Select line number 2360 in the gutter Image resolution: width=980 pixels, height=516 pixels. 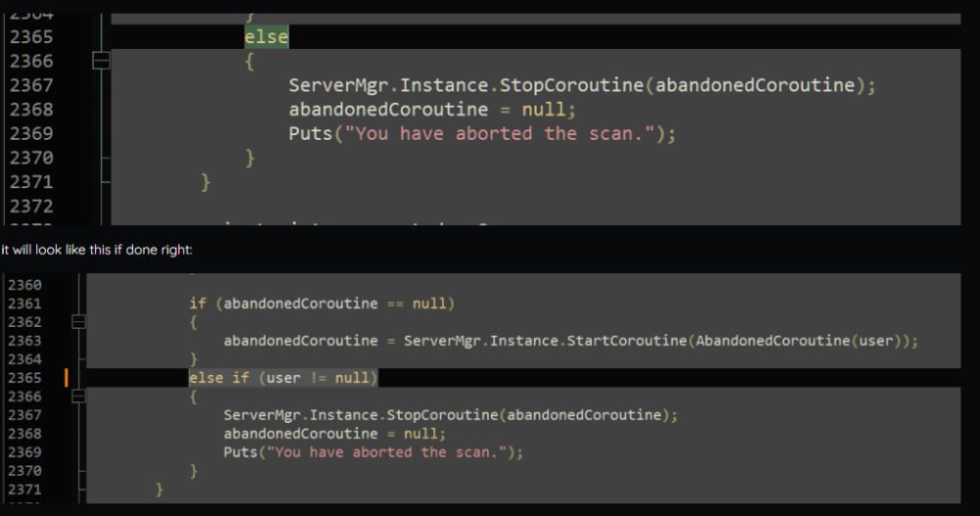pos(24,285)
